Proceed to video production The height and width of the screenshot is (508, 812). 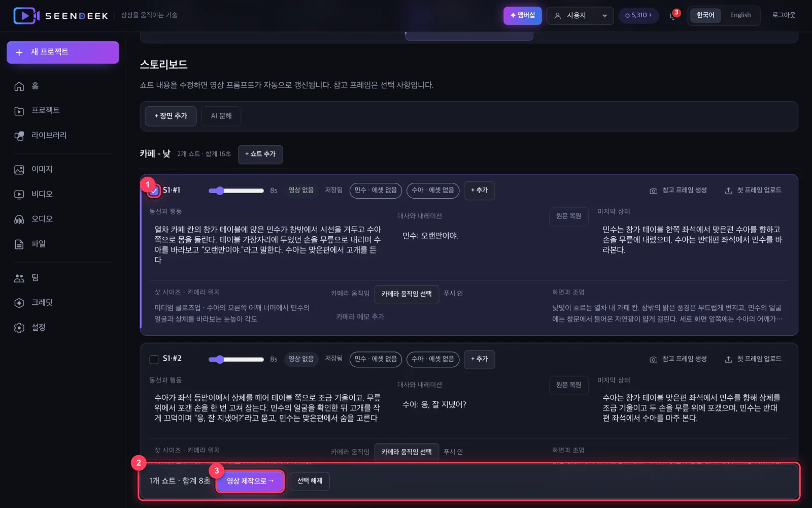[250, 482]
